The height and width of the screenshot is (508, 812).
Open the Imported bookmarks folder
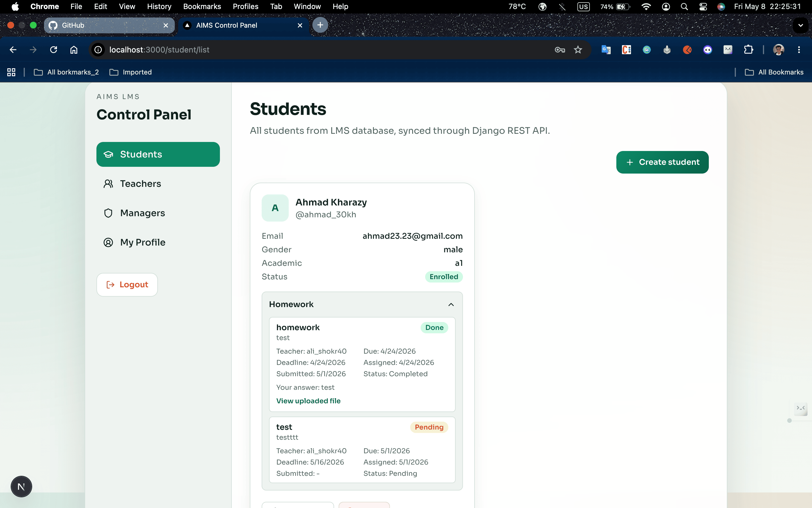(131, 72)
